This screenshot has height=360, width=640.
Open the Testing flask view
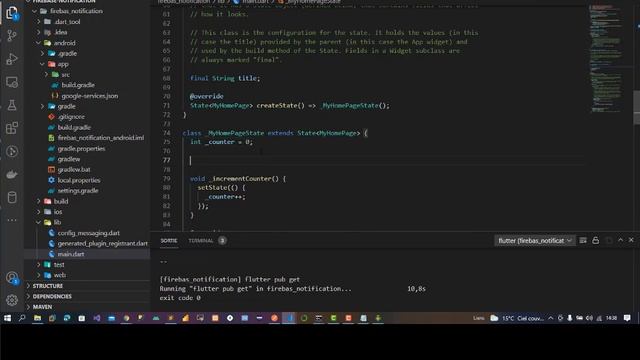point(12,105)
